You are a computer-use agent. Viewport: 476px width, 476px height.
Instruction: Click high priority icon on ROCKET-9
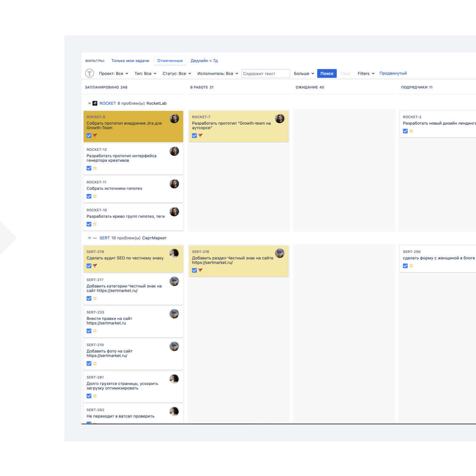point(95,136)
